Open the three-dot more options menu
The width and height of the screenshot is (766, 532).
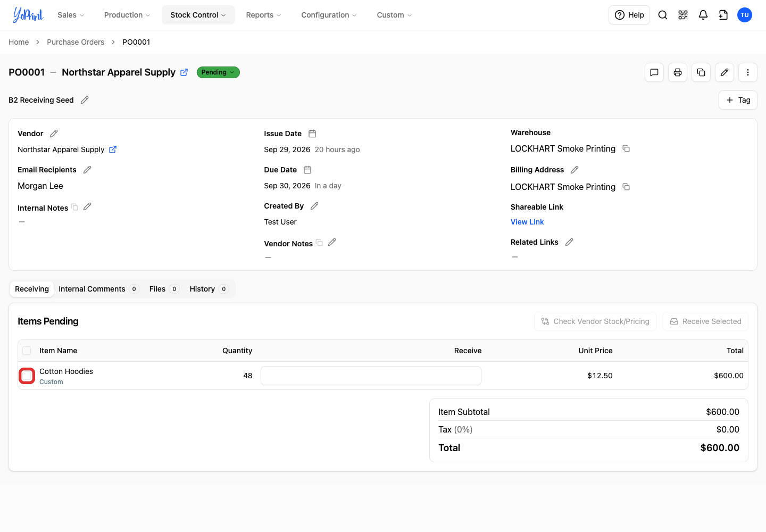pos(748,72)
